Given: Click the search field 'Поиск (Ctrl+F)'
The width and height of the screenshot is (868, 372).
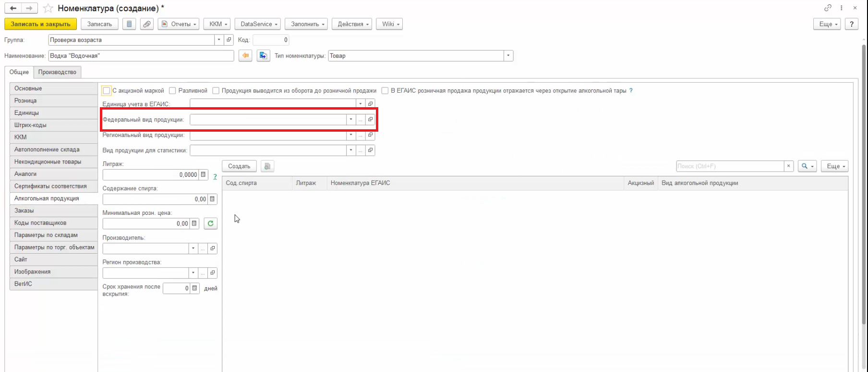Looking at the screenshot, I should (x=730, y=166).
